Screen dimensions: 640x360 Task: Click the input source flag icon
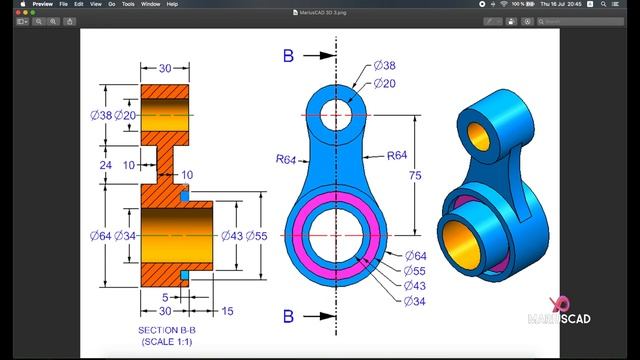[590, 4]
